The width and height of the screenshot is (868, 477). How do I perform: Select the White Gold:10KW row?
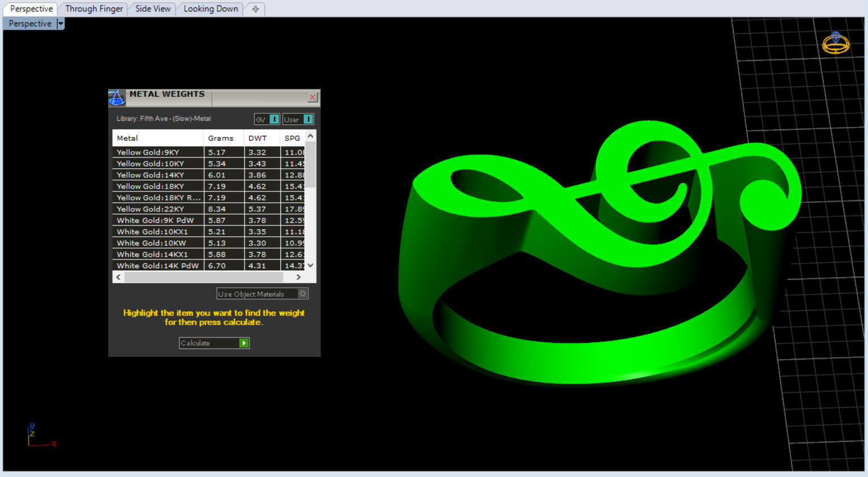pos(209,243)
